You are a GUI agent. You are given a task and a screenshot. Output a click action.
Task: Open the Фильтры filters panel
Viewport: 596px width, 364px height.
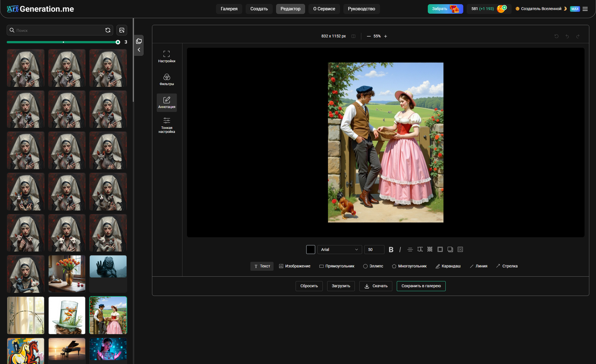pyautogui.click(x=167, y=80)
